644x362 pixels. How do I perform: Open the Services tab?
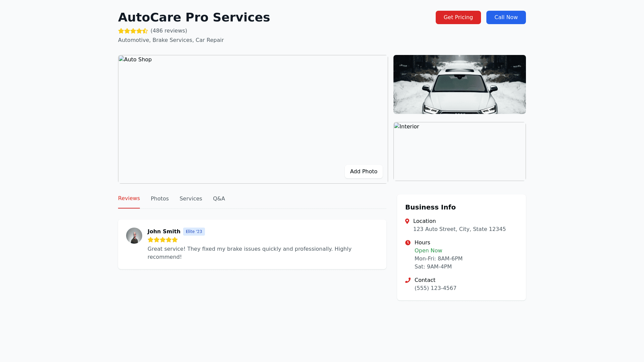click(191, 199)
